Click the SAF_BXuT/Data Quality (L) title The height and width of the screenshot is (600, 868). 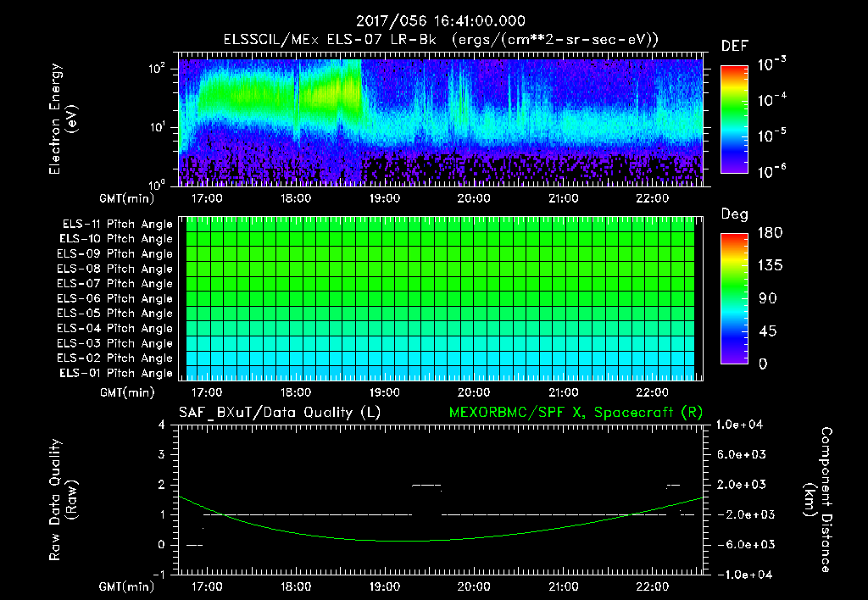click(x=280, y=413)
